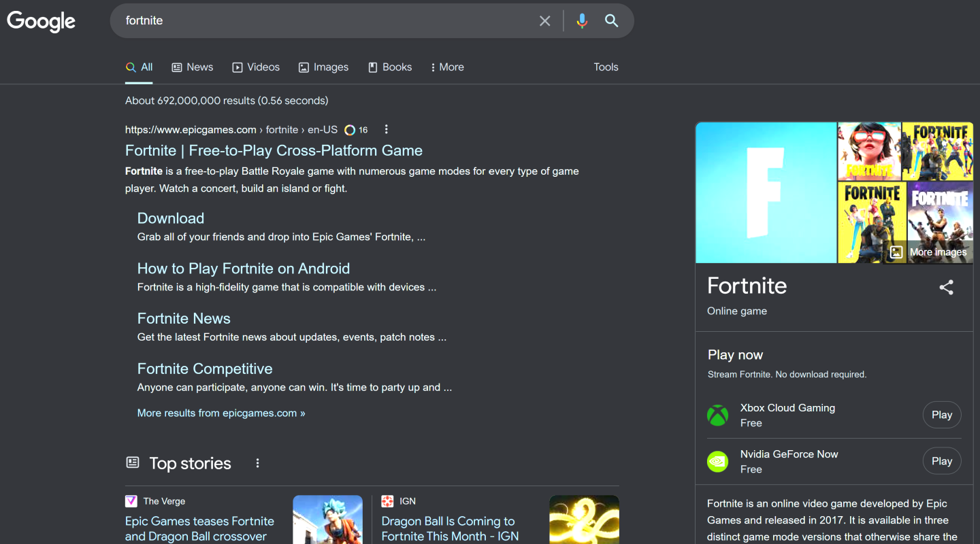Click the Nvidia GeForce Now icon
Viewport: 980px width, 544px height.
(x=717, y=460)
